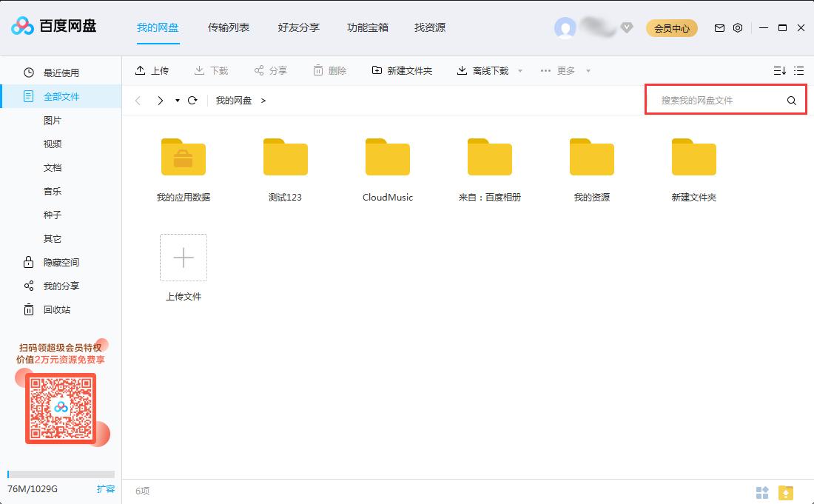Click the sort order icon
This screenshot has height=504, width=814.
[780, 70]
